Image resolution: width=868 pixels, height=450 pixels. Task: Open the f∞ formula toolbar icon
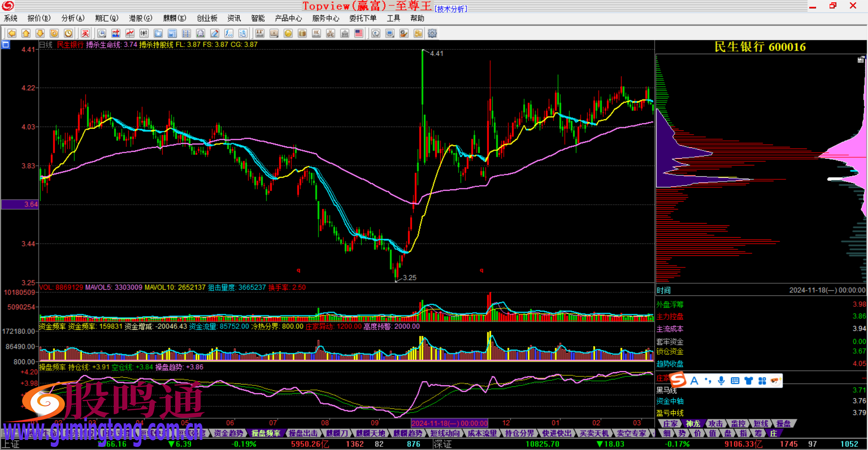click(x=229, y=33)
